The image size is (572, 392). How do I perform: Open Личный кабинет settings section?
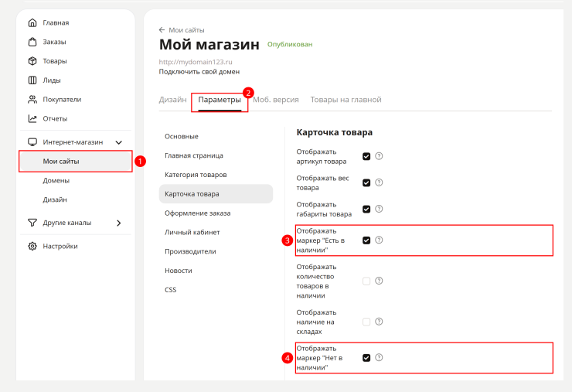click(x=216, y=232)
